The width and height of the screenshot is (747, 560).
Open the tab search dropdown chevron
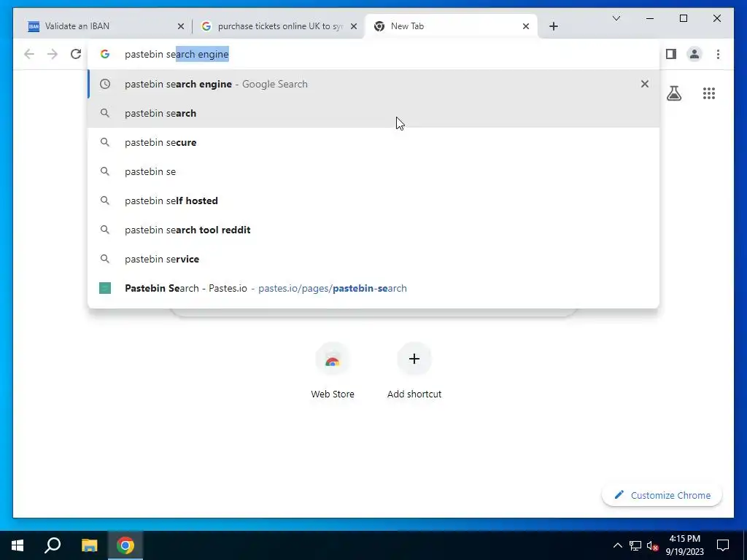616,18
